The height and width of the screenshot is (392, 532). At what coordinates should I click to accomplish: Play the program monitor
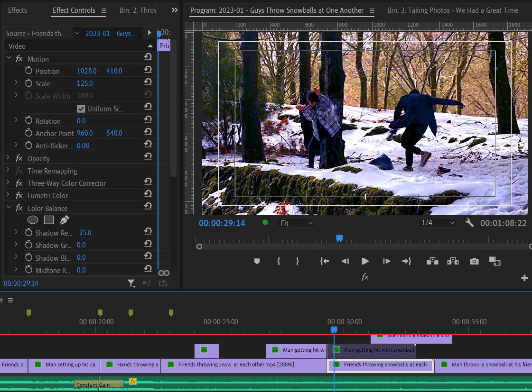click(x=365, y=261)
